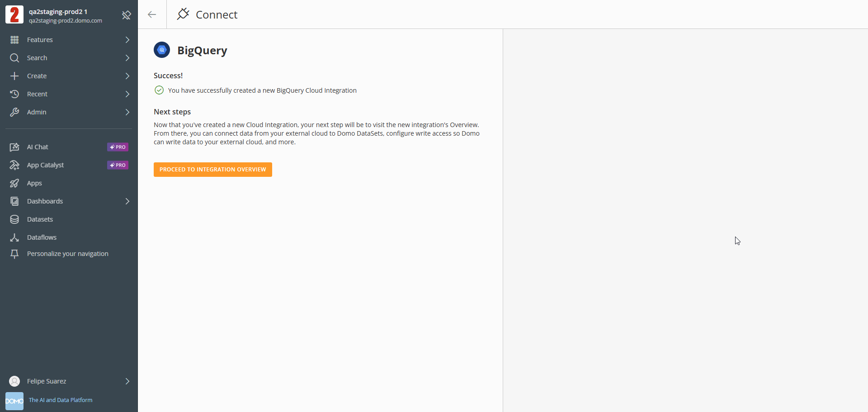This screenshot has height=412, width=868.
Task: Click the Connect plug icon in header
Action: [183, 14]
